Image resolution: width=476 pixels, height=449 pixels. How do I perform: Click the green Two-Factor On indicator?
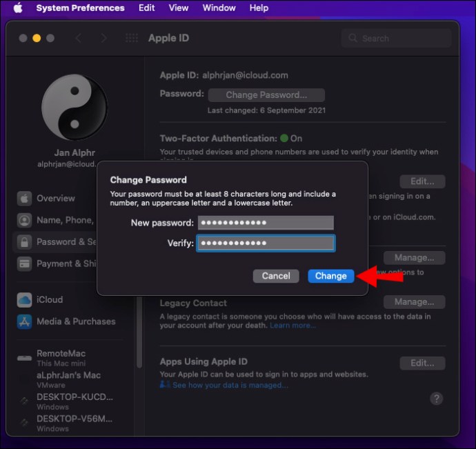pyautogui.click(x=284, y=139)
